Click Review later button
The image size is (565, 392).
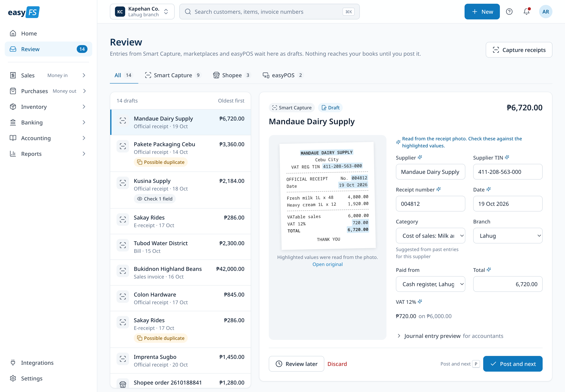click(x=296, y=364)
